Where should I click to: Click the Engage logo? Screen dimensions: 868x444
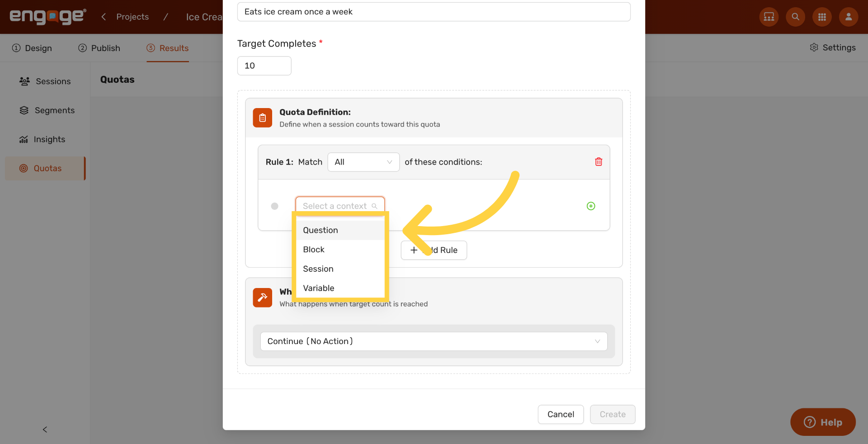[x=48, y=17]
